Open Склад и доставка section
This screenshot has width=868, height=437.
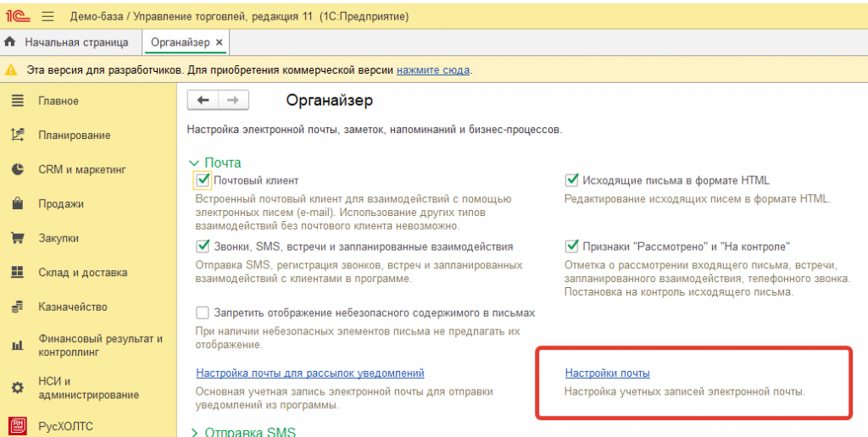click(x=82, y=273)
